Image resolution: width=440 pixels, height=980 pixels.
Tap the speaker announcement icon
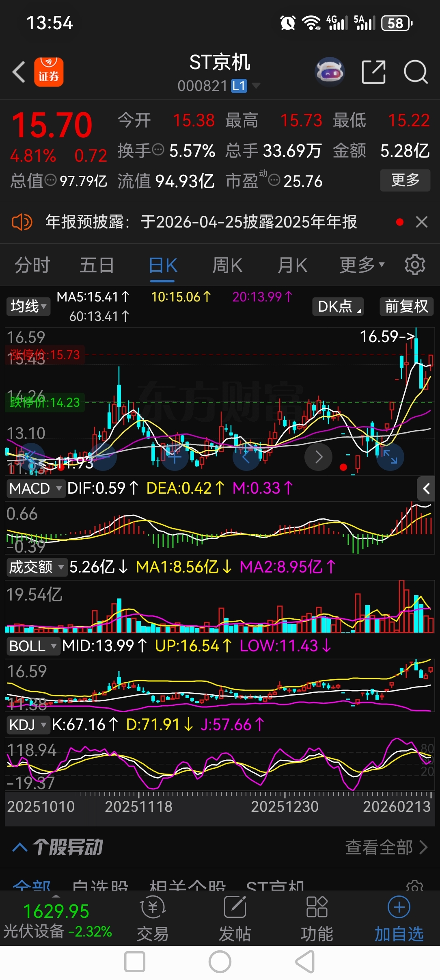pyautogui.click(x=22, y=222)
